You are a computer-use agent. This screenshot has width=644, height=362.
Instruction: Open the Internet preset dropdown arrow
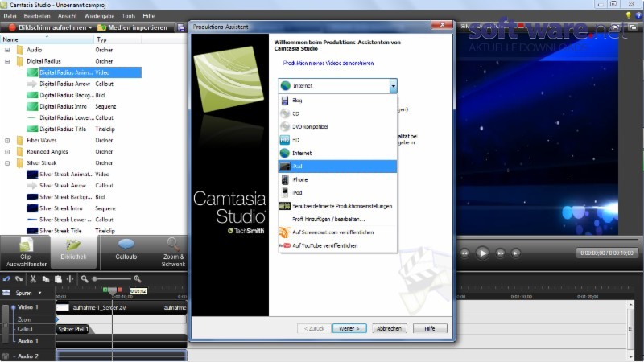pos(393,86)
